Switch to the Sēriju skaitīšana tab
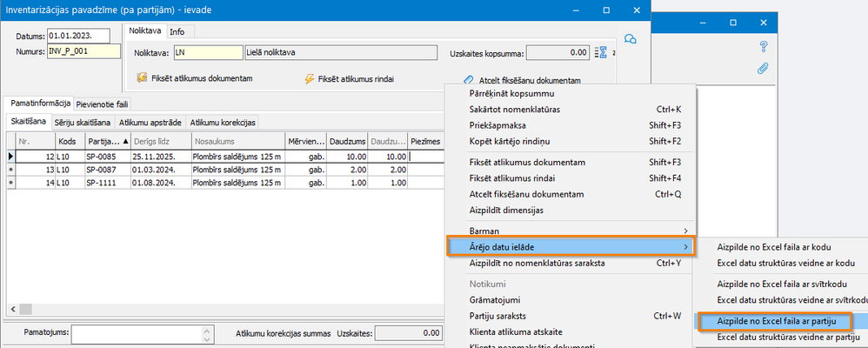 (83, 123)
